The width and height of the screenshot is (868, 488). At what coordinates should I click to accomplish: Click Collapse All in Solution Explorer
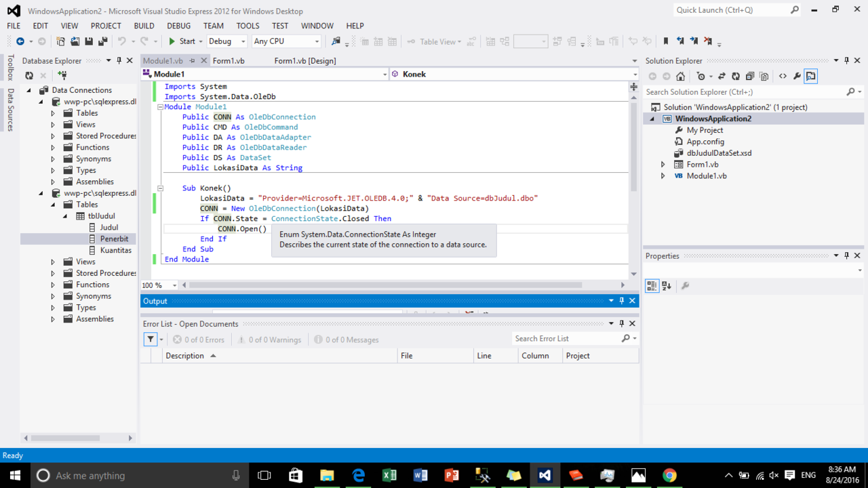750,77
